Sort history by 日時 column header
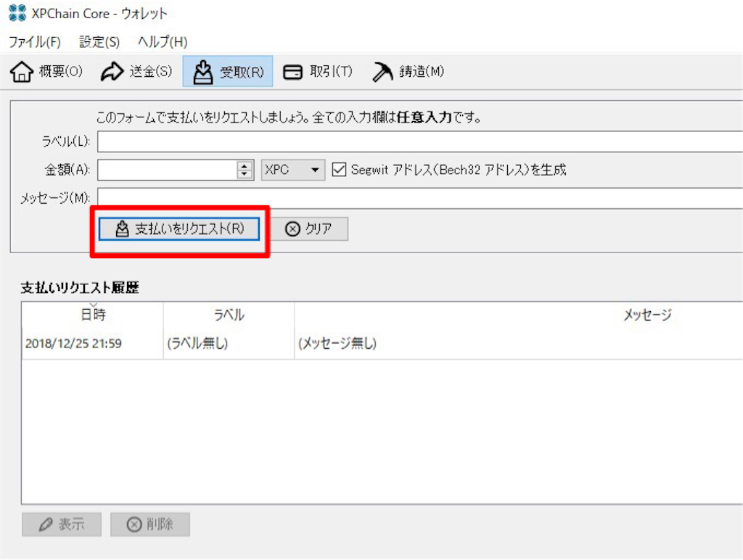 [x=93, y=315]
